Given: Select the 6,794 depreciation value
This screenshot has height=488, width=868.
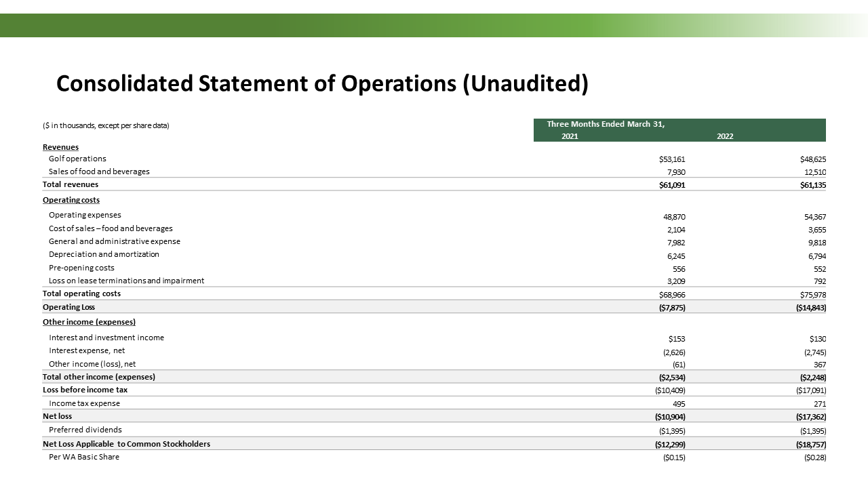Looking at the screenshot, I should pos(816,256).
